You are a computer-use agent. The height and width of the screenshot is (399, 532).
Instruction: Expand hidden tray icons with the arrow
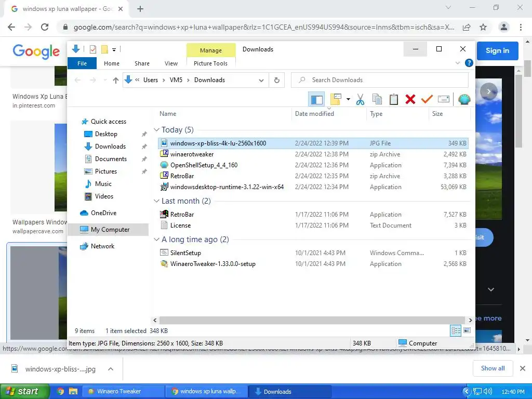(467, 391)
